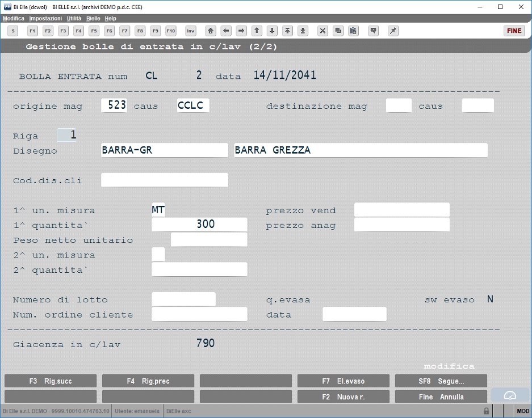The width and height of the screenshot is (532, 418).
Task: Click the copy toolbar icon
Action: tap(338, 31)
